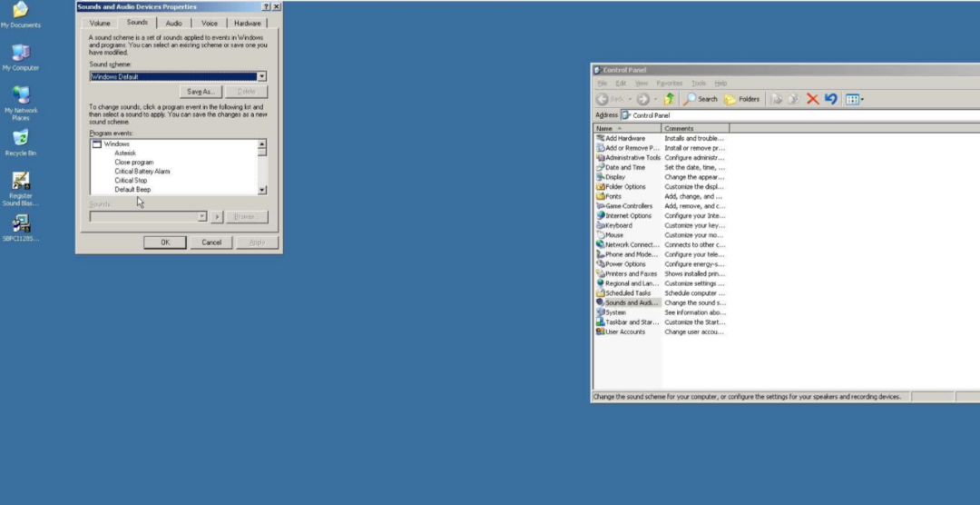Screen dimensions: 980x505
Task: Switch to the Audio tab
Action: pos(173,23)
